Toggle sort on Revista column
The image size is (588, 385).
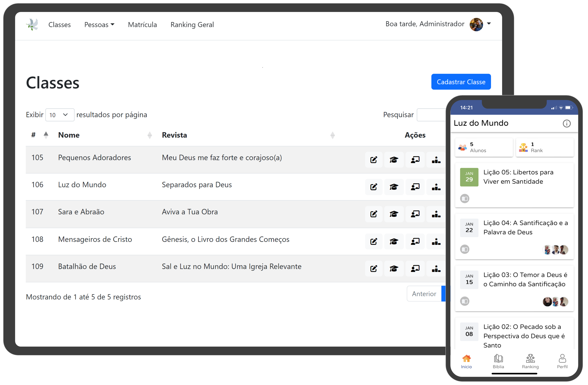point(332,135)
